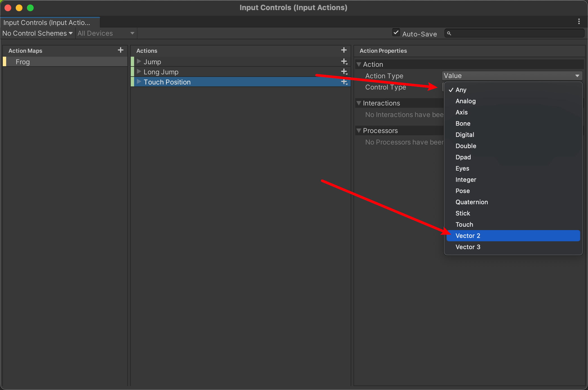Expand the Touch Position action bindings
Viewport: 588px width, 390px height.
139,82
